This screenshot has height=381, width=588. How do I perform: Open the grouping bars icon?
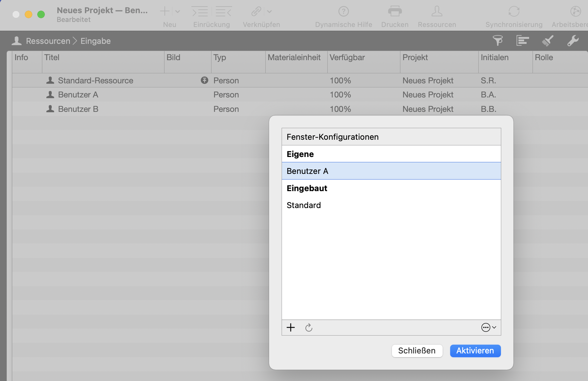523,41
